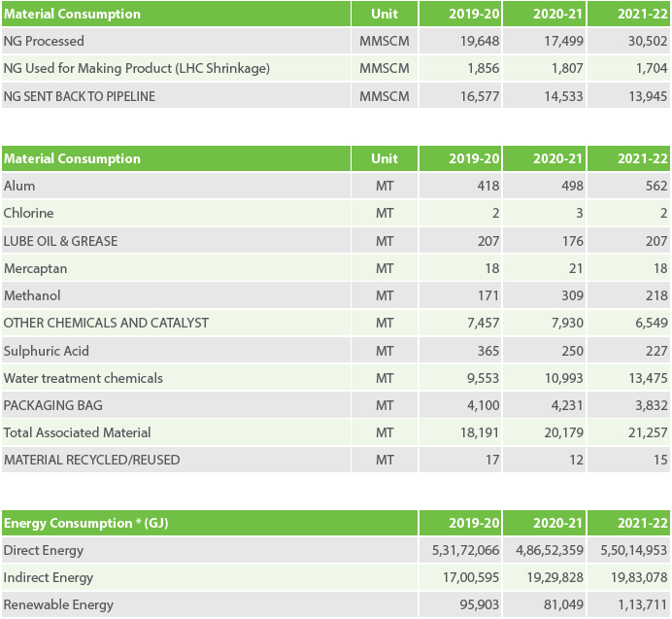
Task: Click Methanol value 309
Action: (572, 295)
